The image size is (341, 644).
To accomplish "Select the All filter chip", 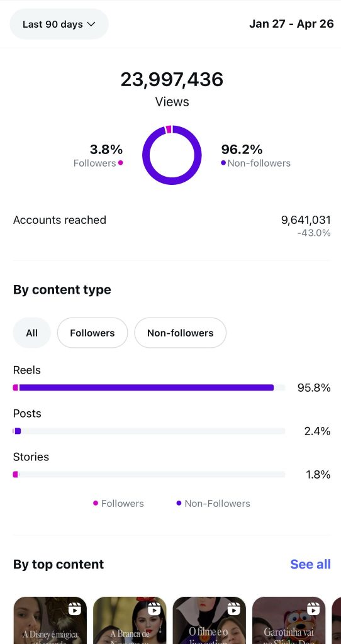I will [31, 333].
